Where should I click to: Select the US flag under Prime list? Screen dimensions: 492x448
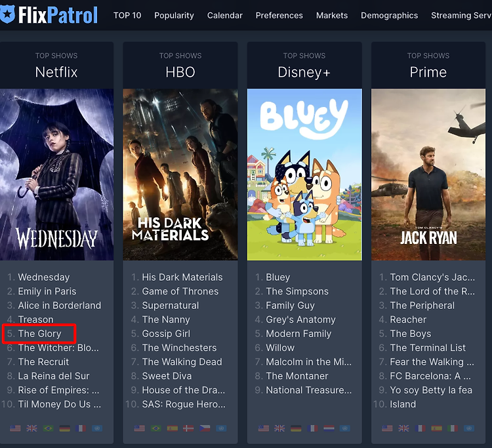[387, 428]
